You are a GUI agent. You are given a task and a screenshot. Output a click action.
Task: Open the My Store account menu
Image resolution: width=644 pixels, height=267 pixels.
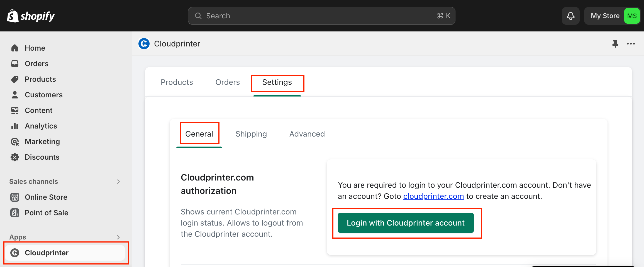pos(612,16)
